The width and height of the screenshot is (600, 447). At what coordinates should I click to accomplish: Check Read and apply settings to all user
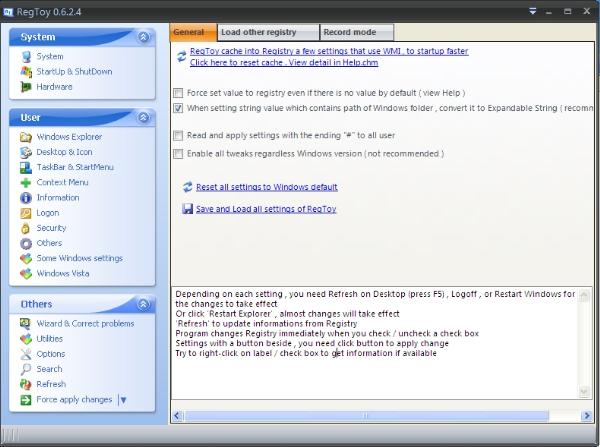coord(178,135)
